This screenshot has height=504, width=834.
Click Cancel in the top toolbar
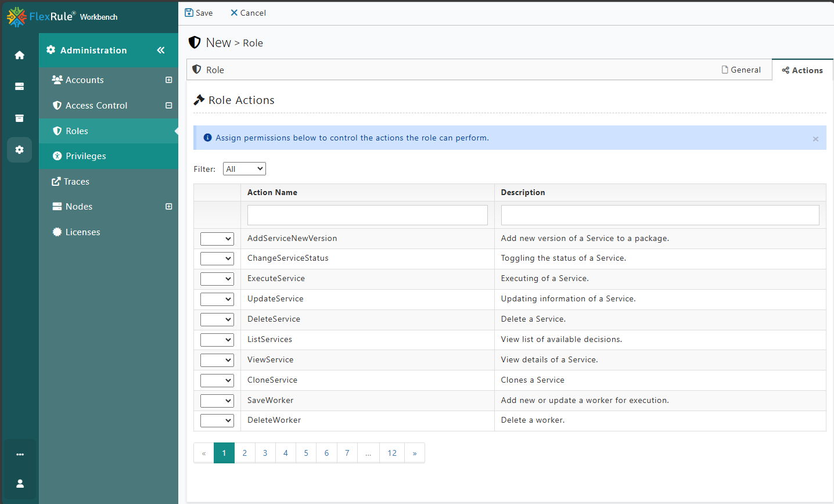[x=248, y=13]
